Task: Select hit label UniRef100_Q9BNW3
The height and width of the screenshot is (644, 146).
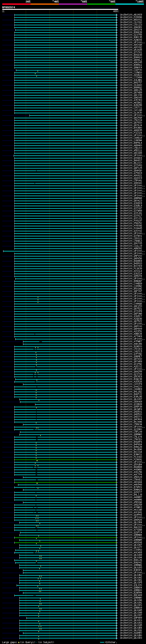Action: 131,435
